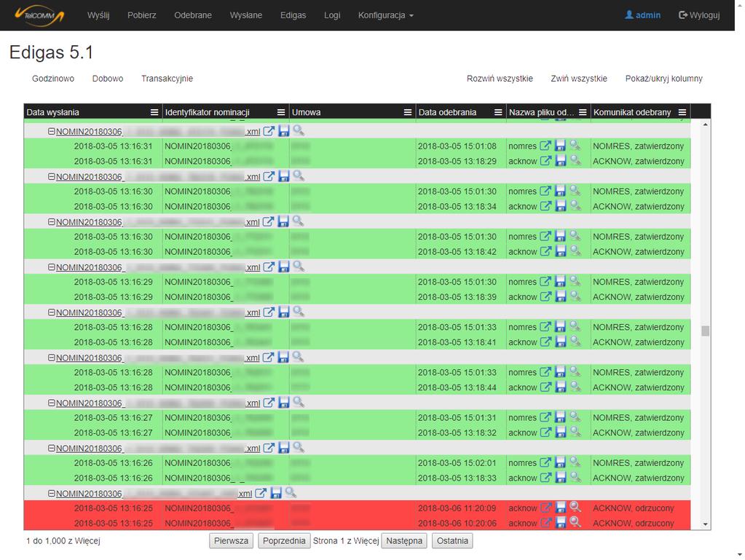
Task: Open the Logi page
Action: (332, 15)
